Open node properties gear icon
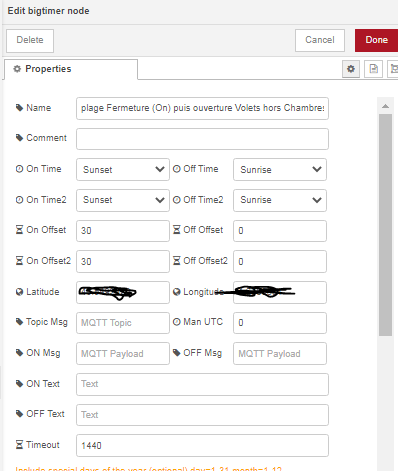398x471 pixels. (x=351, y=69)
